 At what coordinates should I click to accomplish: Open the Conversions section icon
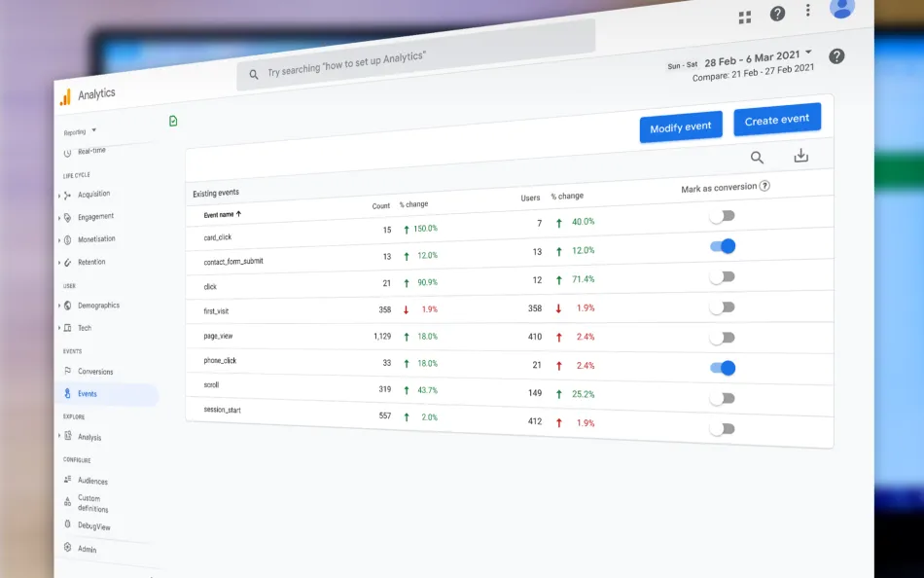pos(66,371)
